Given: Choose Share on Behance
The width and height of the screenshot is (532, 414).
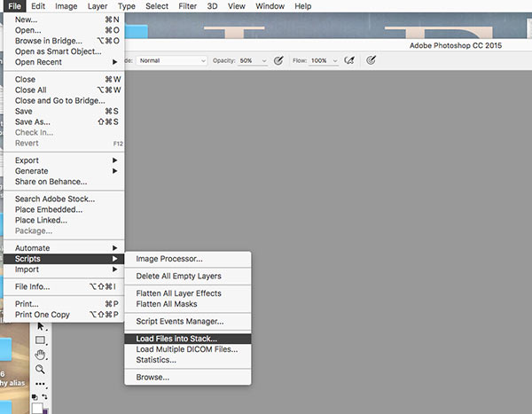Looking at the screenshot, I should 64,182.
